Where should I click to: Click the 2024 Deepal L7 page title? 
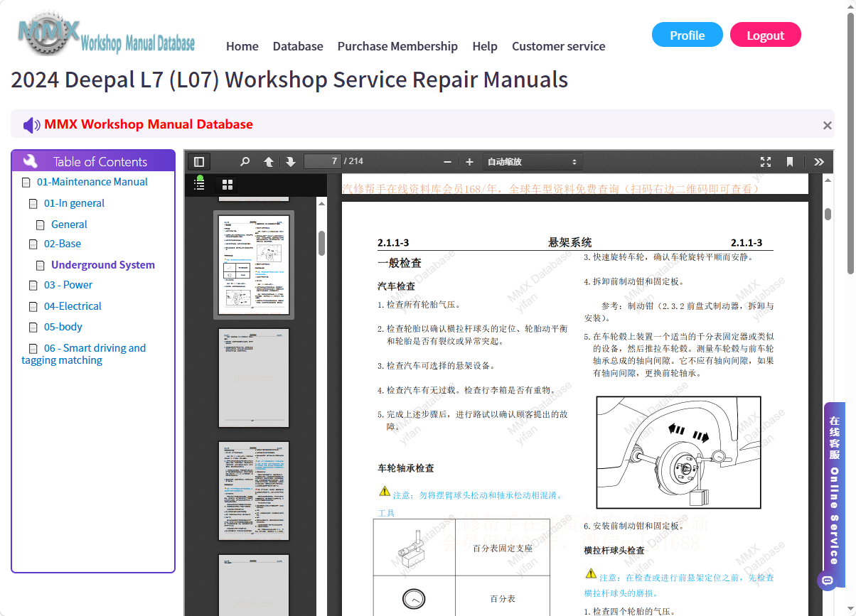coord(289,80)
